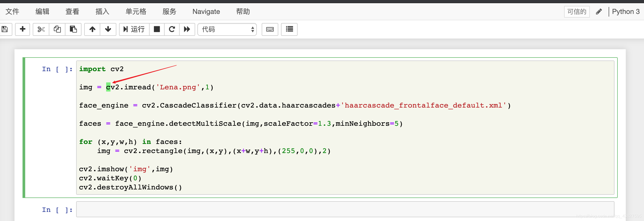The image size is (644, 221).
Task: Cut the selected cell with the scissors icon
Action: click(x=41, y=29)
